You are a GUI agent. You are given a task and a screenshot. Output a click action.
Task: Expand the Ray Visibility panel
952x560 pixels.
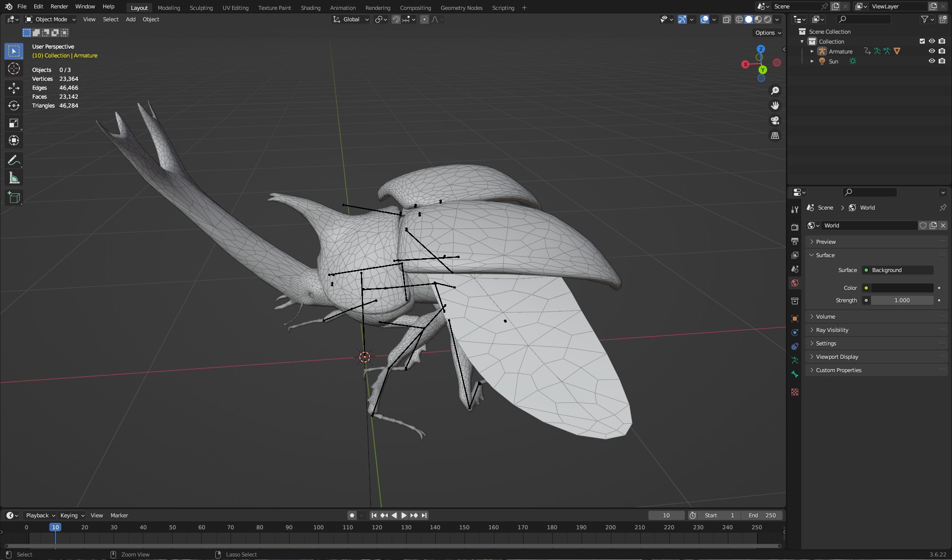tap(832, 330)
